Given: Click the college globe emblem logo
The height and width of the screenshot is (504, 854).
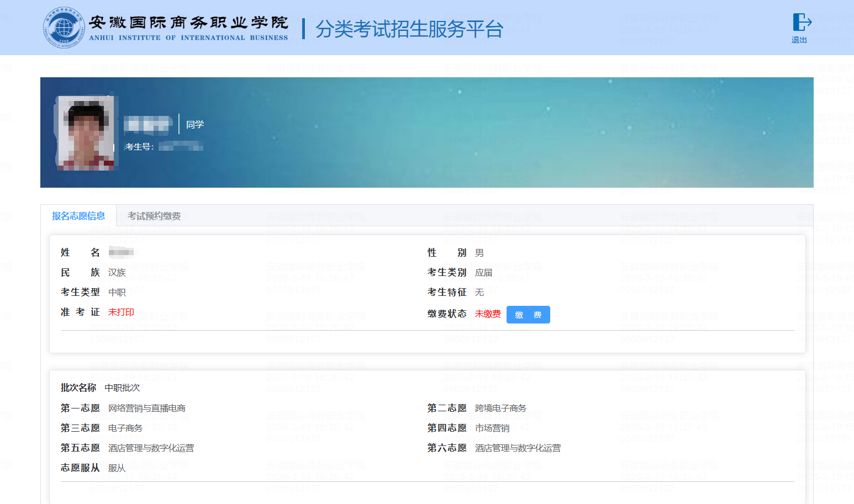Looking at the screenshot, I should [x=64, y=28].
